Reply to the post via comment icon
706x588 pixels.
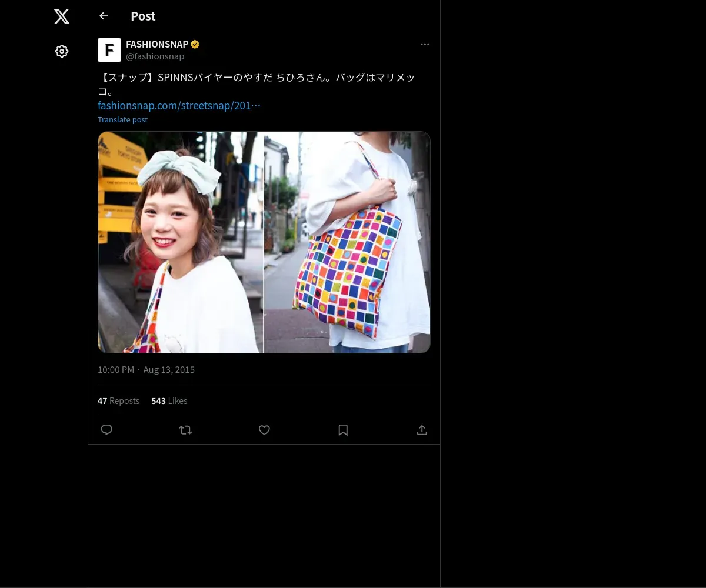(x=106, y=430)
